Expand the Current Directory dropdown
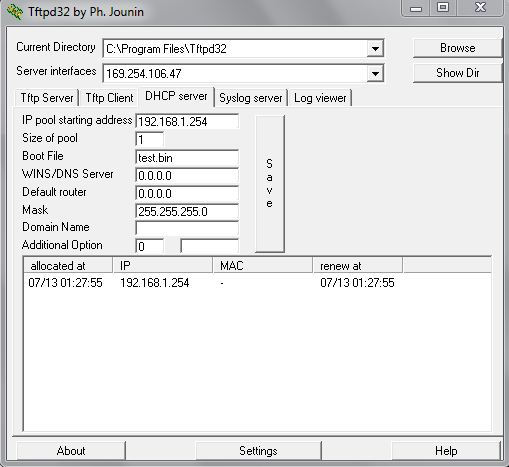This screenshot has height=467, width=509. pos(375,49)
